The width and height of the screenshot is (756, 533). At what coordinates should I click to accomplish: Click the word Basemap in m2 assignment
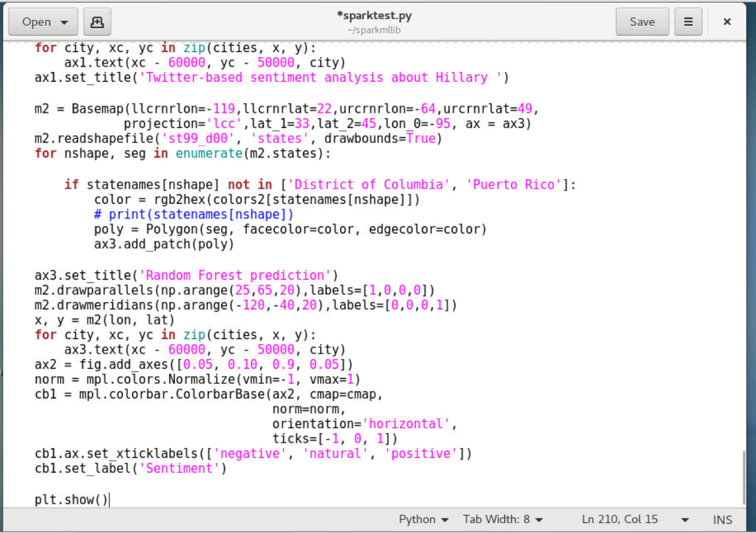(x=98, y=109)
